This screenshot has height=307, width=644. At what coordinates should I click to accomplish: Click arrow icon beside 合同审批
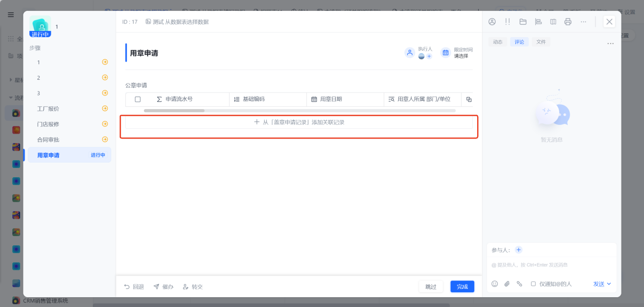point(105,140)
